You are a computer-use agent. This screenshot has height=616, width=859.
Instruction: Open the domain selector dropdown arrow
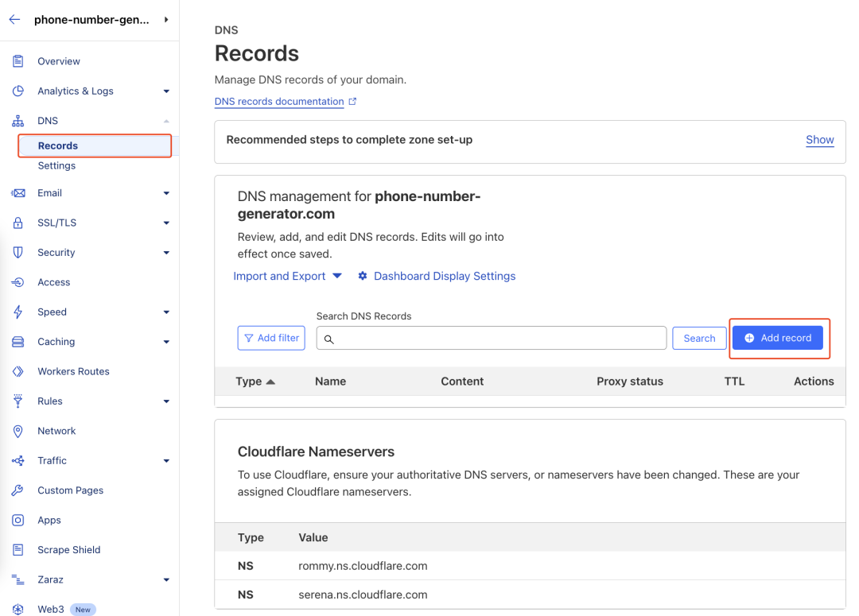tap(166, 20)
